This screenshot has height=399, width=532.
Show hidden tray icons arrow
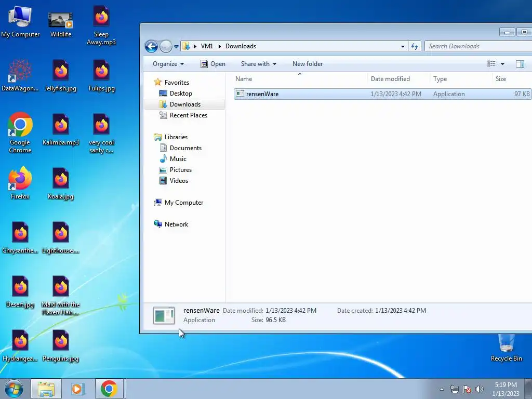point(442,389)
